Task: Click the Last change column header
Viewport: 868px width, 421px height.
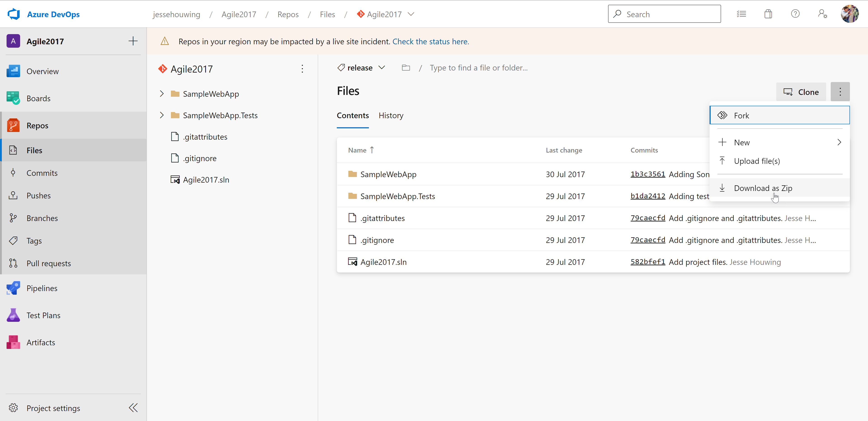Action: coord(564,150)
